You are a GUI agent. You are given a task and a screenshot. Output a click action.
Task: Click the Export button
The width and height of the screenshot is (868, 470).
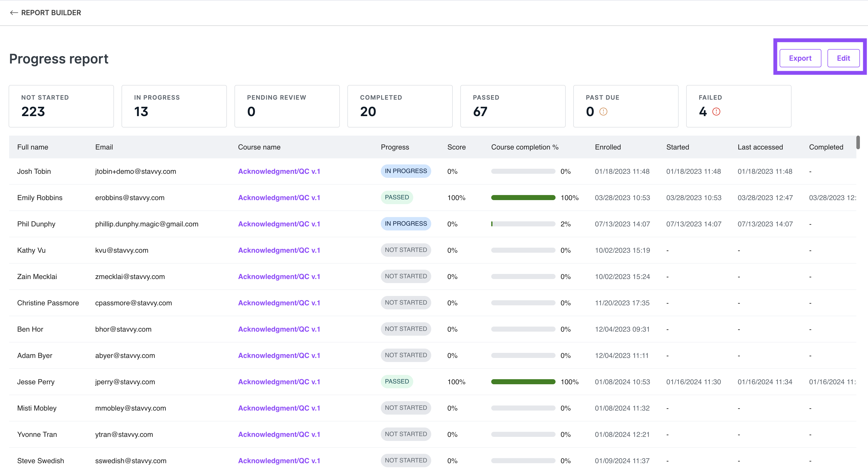[x=800, y=58]
